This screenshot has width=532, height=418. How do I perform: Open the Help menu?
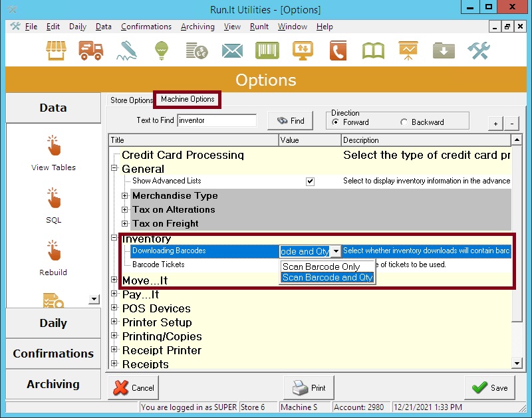pyautogui.click(x=325, y=27)
